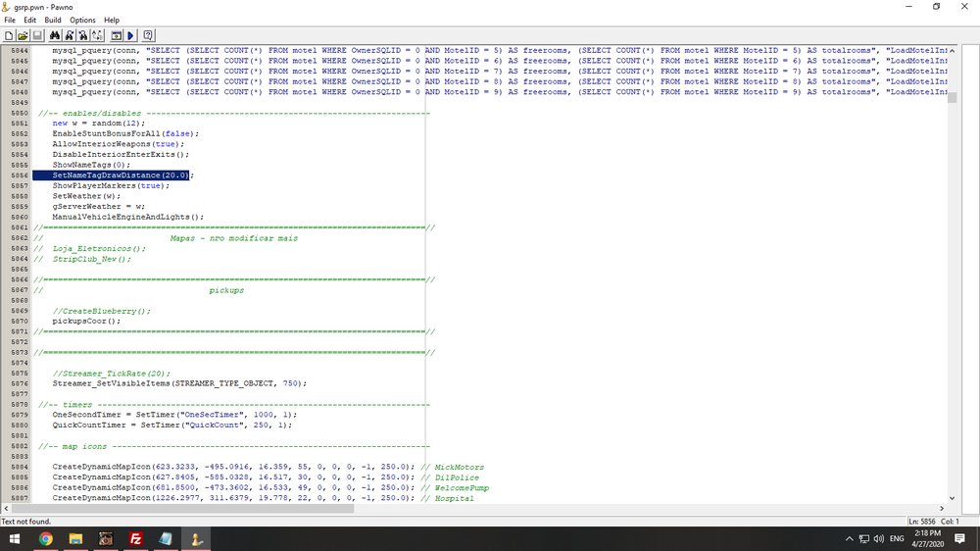
Task: Click the 'gServerWeather = w;' line
Action: pyautogui.click(x=98, y=207)
